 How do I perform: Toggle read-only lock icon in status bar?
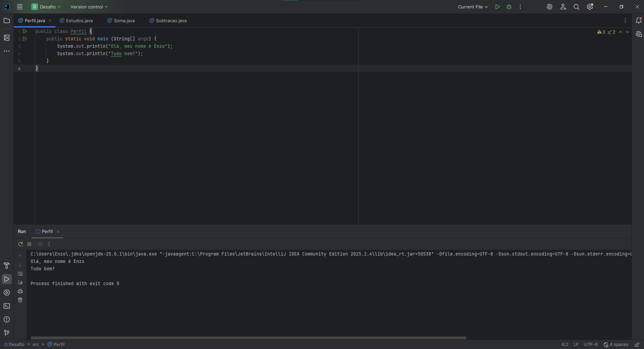click(637, 345)
